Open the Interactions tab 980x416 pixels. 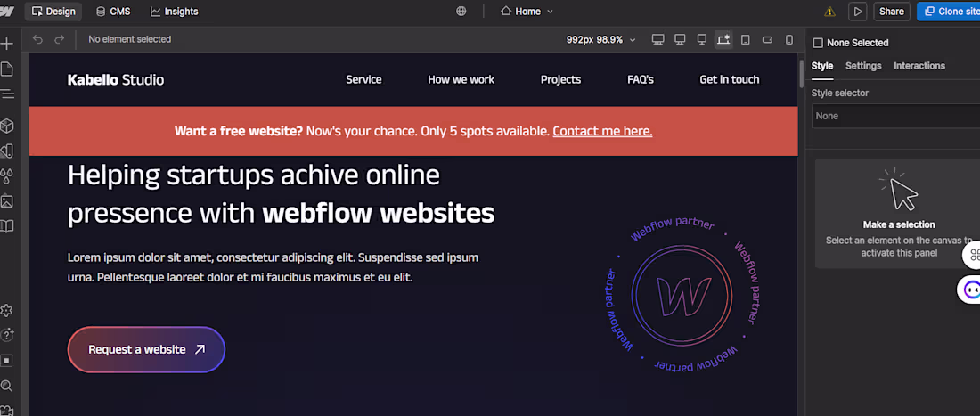tap(919, 66)
